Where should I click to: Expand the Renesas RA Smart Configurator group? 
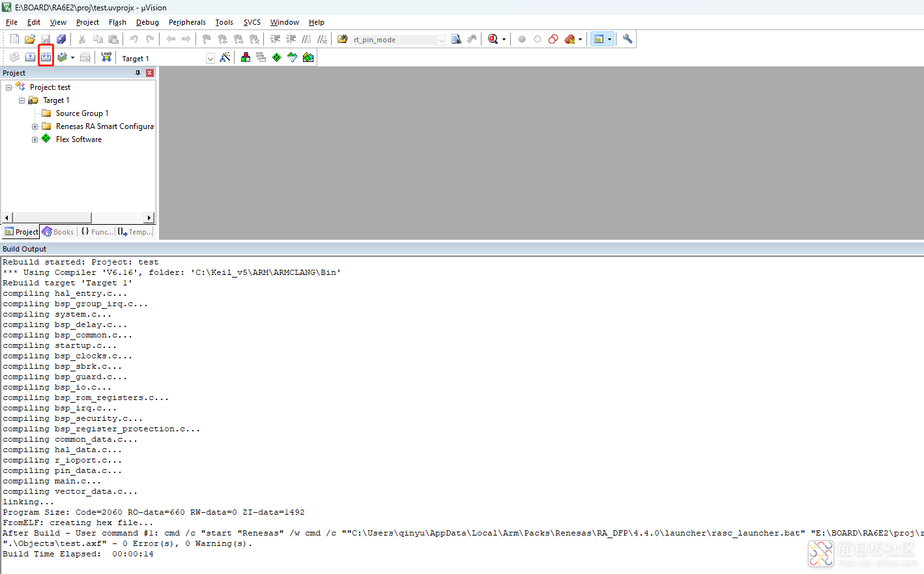tap(35, 126)
